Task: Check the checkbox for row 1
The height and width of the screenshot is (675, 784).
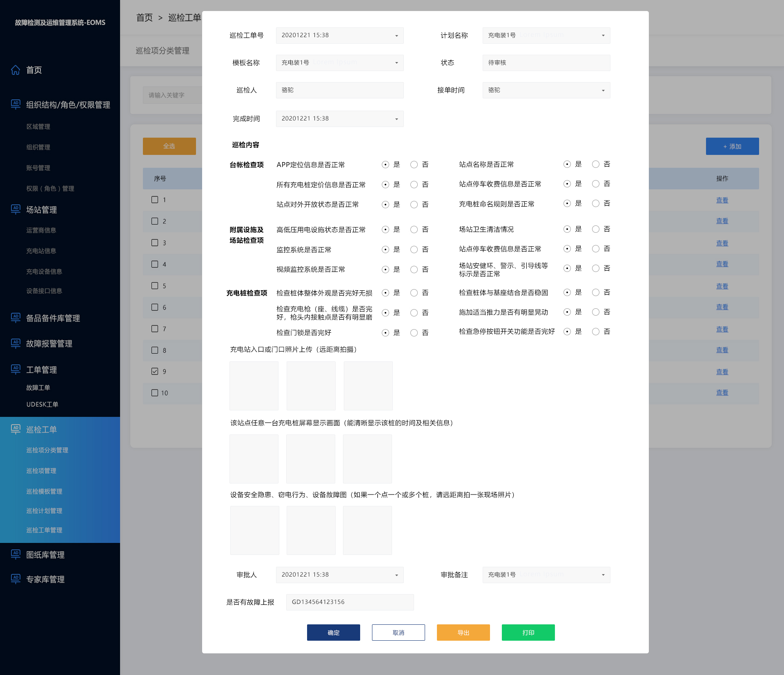Action: pos(155,200)
